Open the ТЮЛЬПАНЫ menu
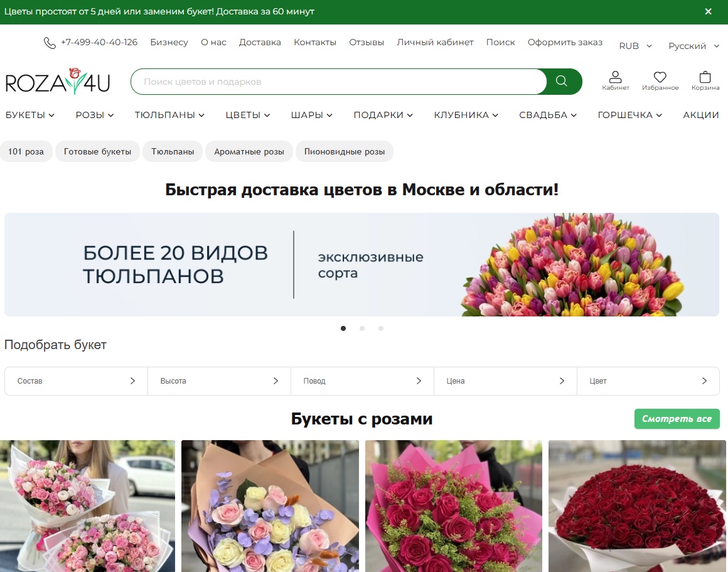The image size is (728, 572). (x=169, y=115)
